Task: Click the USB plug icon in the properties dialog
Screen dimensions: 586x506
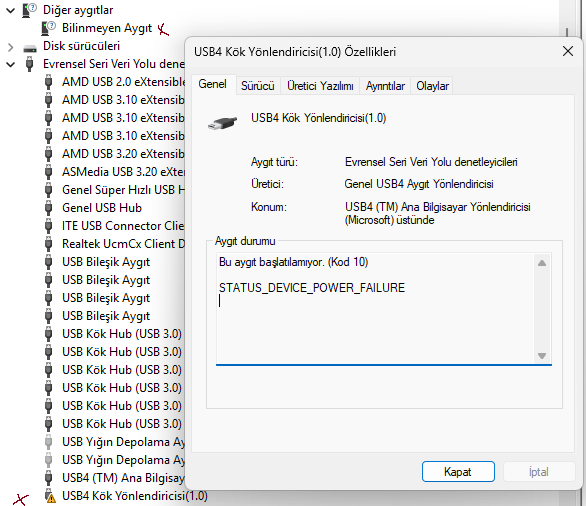Action: (222, 122)
